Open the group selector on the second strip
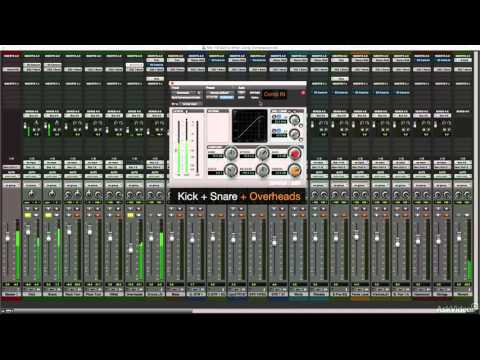 pyautogui.click(x=32, y=185)
